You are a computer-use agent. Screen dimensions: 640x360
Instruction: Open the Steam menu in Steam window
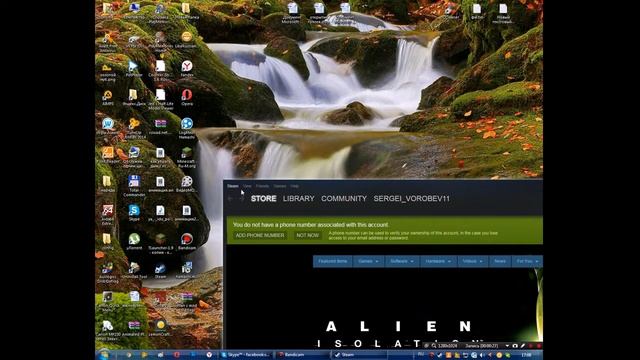(233, 186)
